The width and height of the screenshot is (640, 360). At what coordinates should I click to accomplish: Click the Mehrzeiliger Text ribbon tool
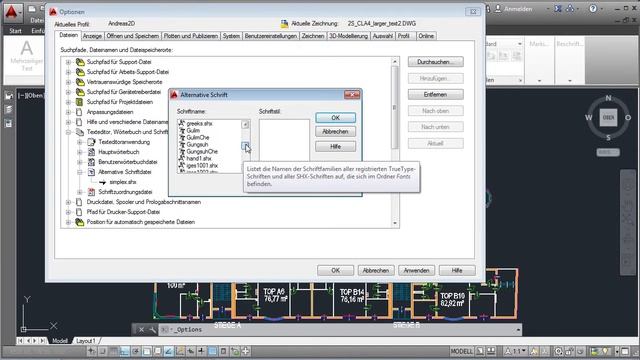click(x=27, y=56)
